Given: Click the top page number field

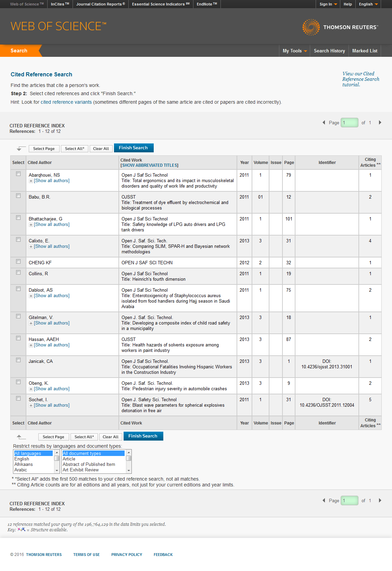Looking at the screenshot, I should (350, 123).
